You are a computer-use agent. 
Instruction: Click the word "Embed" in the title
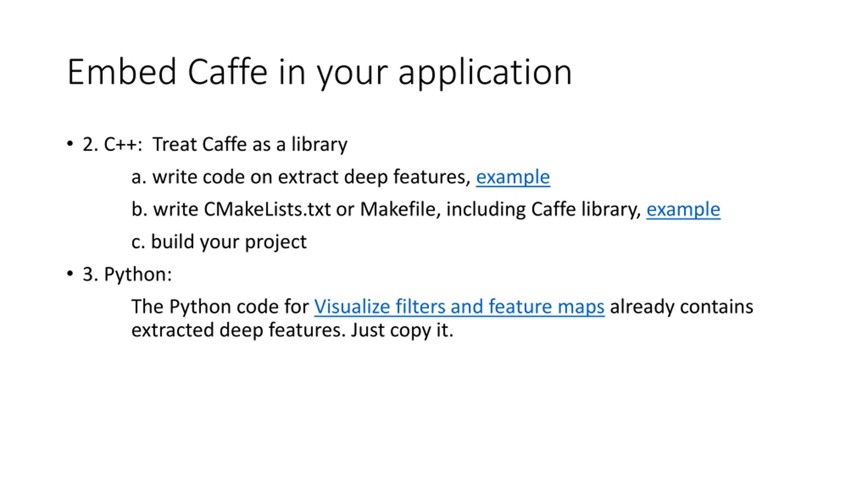pyautogui.click(x=122, y=72)
